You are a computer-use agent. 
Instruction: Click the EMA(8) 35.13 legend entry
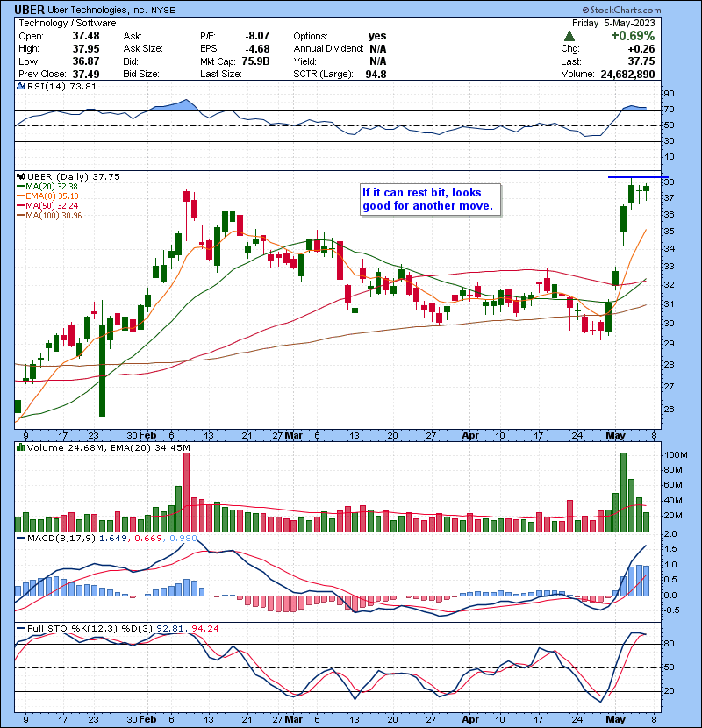point(47,196)
